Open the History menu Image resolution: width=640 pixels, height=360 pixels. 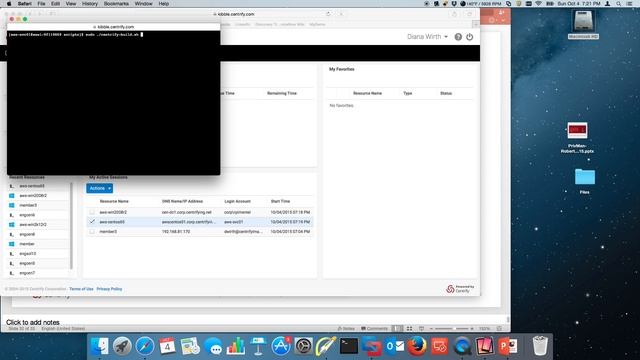pyautogui.click(x=90, y=4)
